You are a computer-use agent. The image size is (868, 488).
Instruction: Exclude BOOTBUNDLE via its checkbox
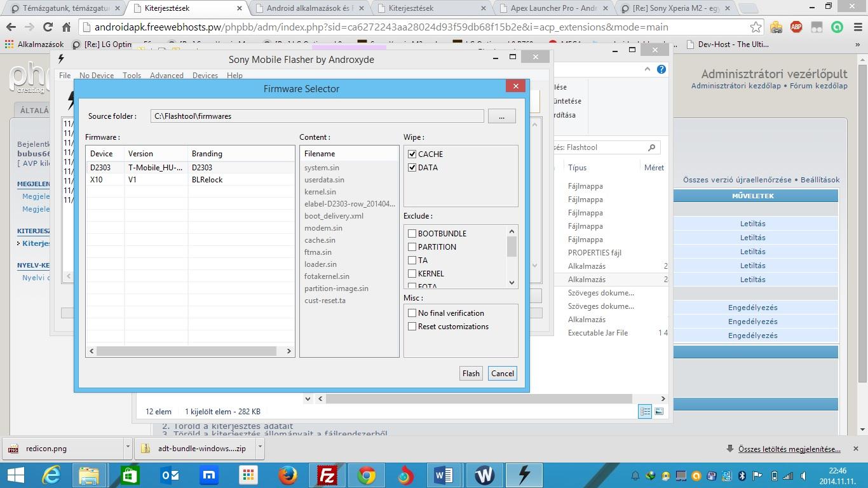tap(412, 234)
